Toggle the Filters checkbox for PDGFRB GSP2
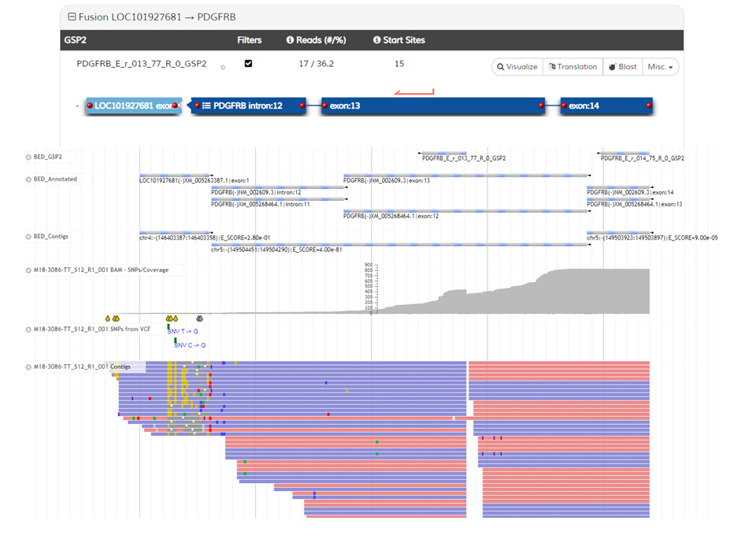The image size is (756, 543). click(249, 64)
